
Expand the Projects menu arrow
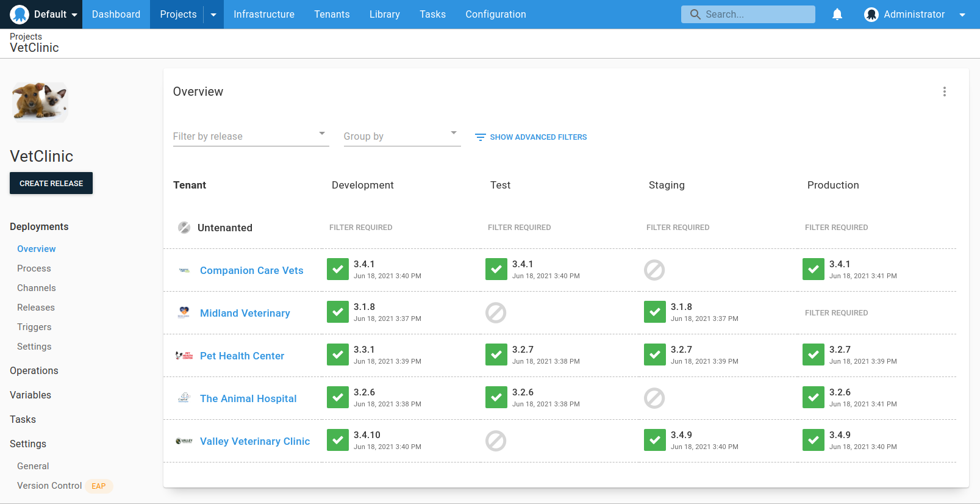click(x=213, y=15)
